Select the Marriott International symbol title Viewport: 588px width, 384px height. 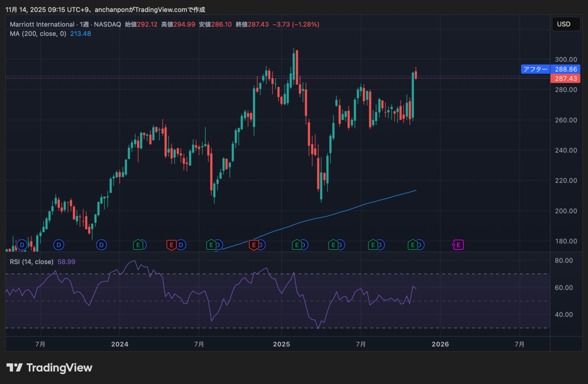coord(42,24)
